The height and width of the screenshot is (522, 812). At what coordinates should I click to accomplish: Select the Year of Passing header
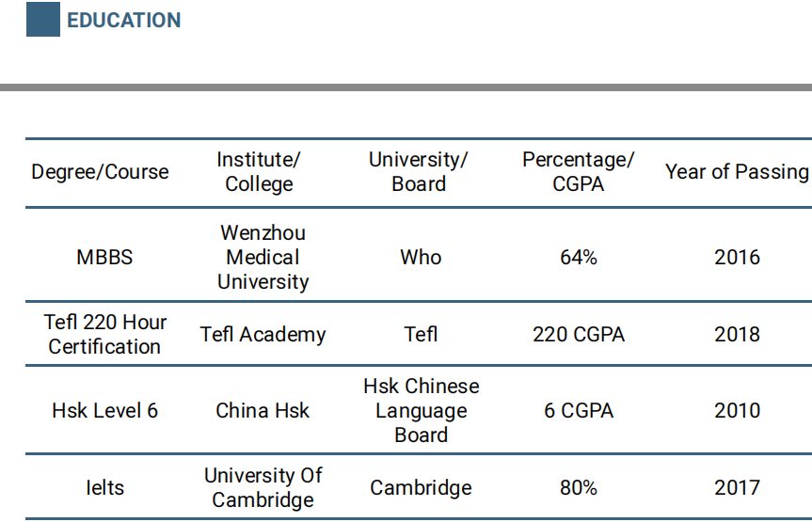coord(737,172)
